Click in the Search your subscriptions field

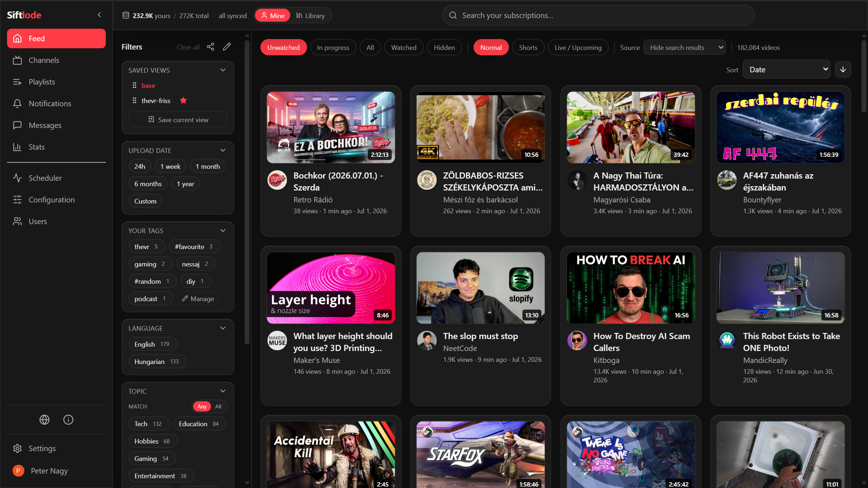click(598, 15)
